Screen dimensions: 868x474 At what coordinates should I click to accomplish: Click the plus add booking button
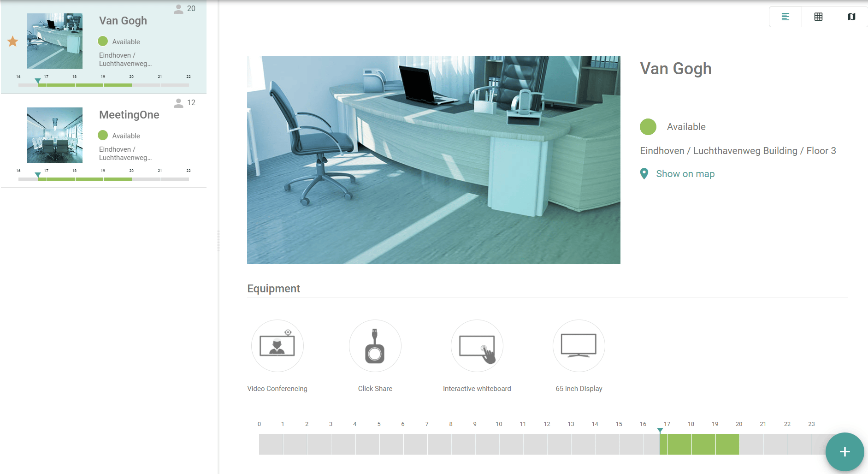[x=844, y=451]
